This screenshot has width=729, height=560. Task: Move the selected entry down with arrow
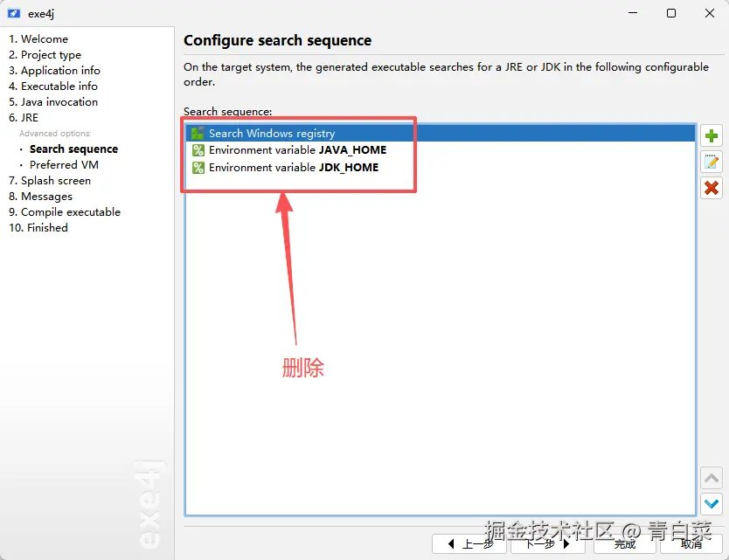click(x=712, y=504)
